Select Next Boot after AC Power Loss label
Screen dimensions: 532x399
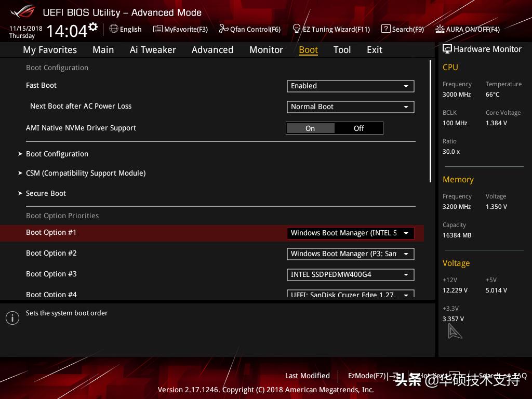(x=81, y=106)
